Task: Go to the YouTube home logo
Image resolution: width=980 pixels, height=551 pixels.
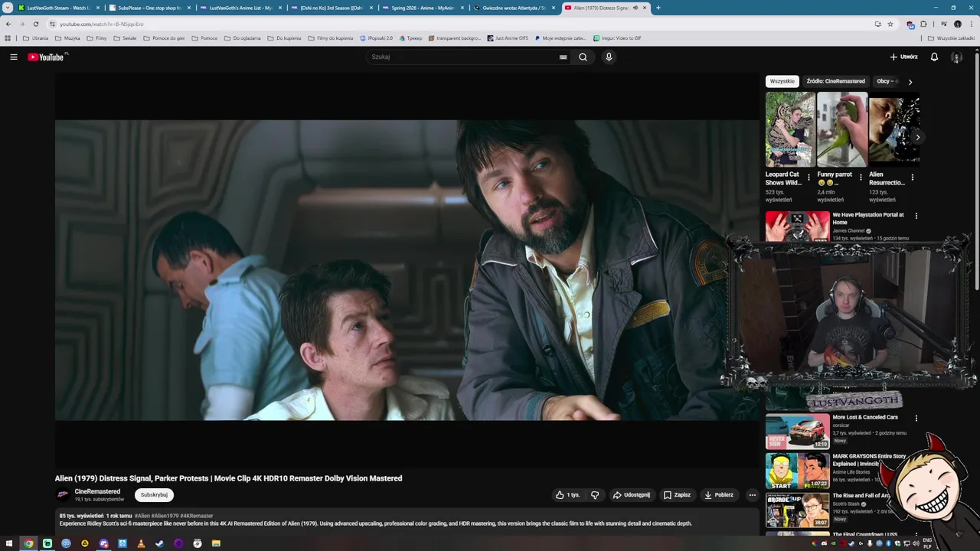Action: pyautogui.click(x=47, y=57)
